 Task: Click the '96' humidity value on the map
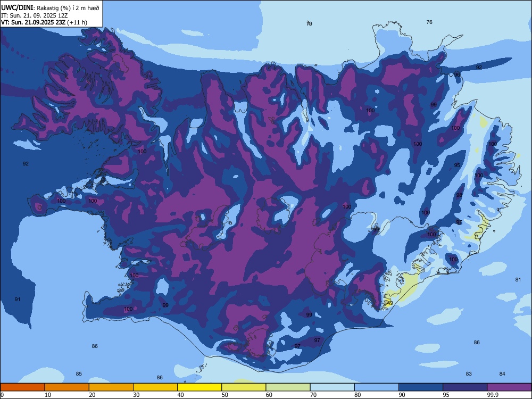[457, 74]
